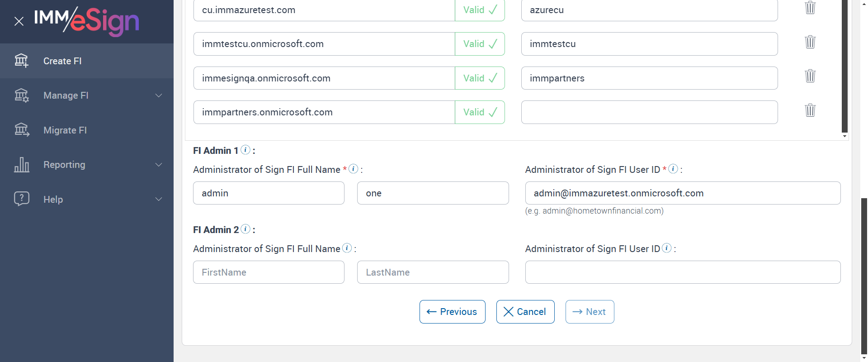
Task: Expand the Reporting submenu chevron
Action: click(159, 165)
